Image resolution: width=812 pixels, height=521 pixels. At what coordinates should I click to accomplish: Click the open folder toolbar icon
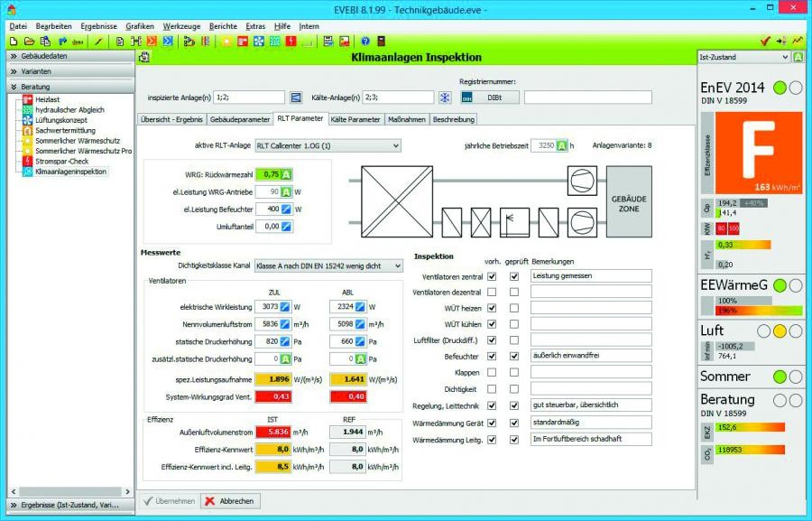(30, 42)
